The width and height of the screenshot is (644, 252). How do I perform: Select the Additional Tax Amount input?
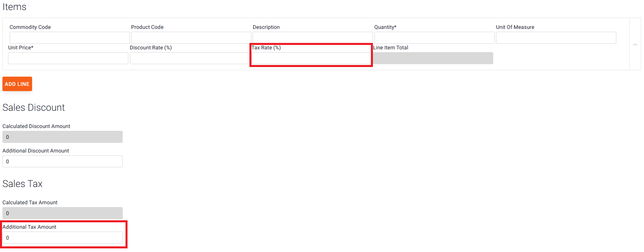point(63,238)
